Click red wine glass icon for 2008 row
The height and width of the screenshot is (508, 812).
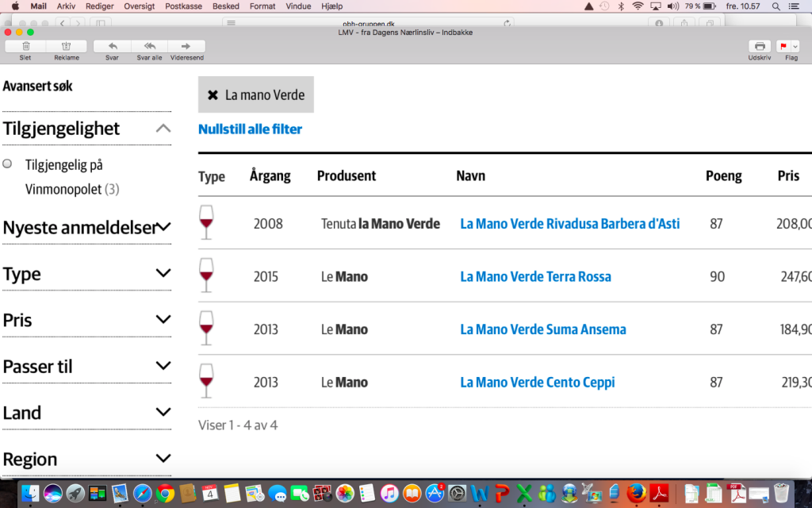(206, 222)
